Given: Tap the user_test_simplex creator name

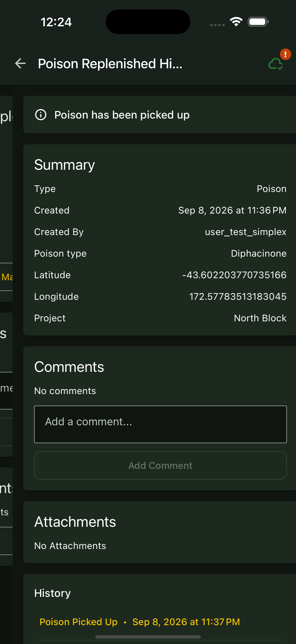Looking at the screenshot, I should point(246,232).
